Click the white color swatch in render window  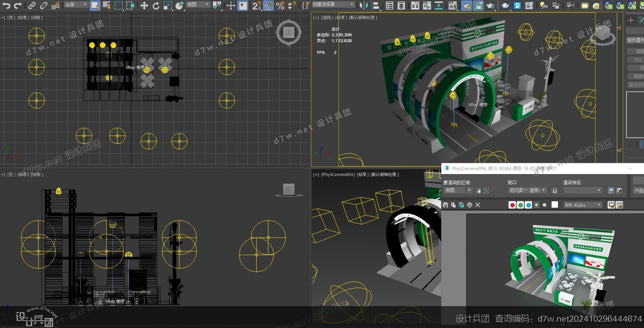coord(555,205)
